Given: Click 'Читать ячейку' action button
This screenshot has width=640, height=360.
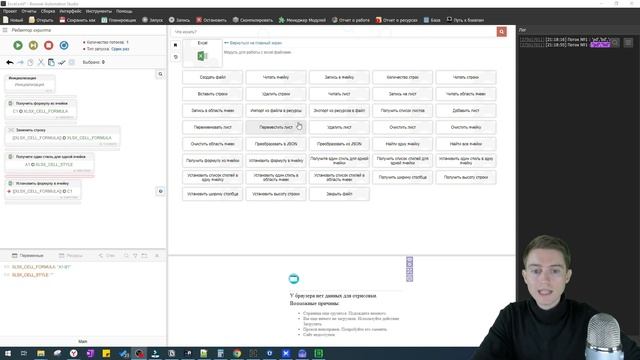Looking at the screenshot, I should tap(276, 77).
